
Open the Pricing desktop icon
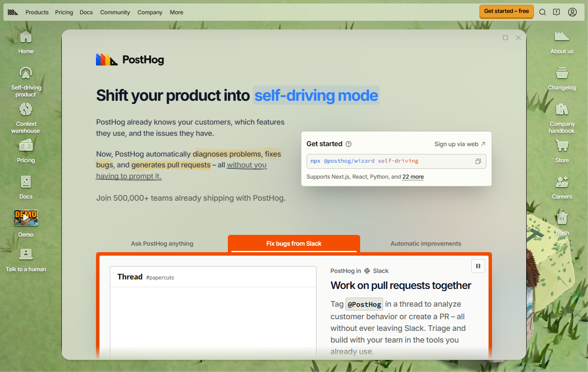(x=26, y=151)
